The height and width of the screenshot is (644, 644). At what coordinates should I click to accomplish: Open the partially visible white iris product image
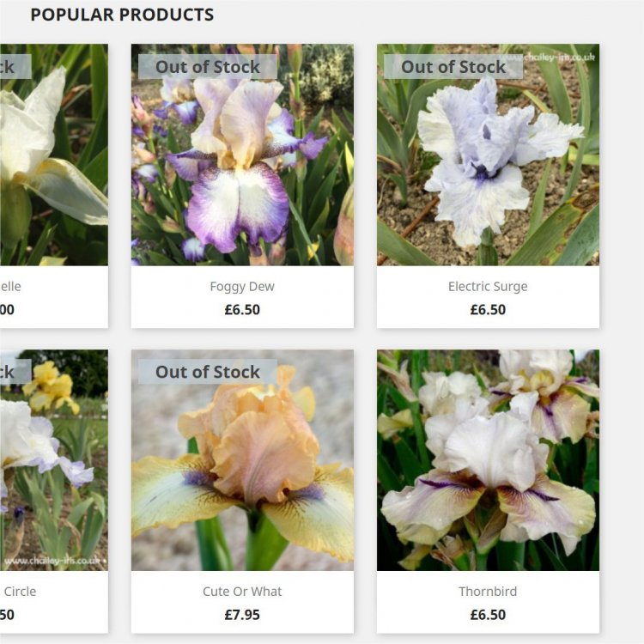tap(54, 155)
